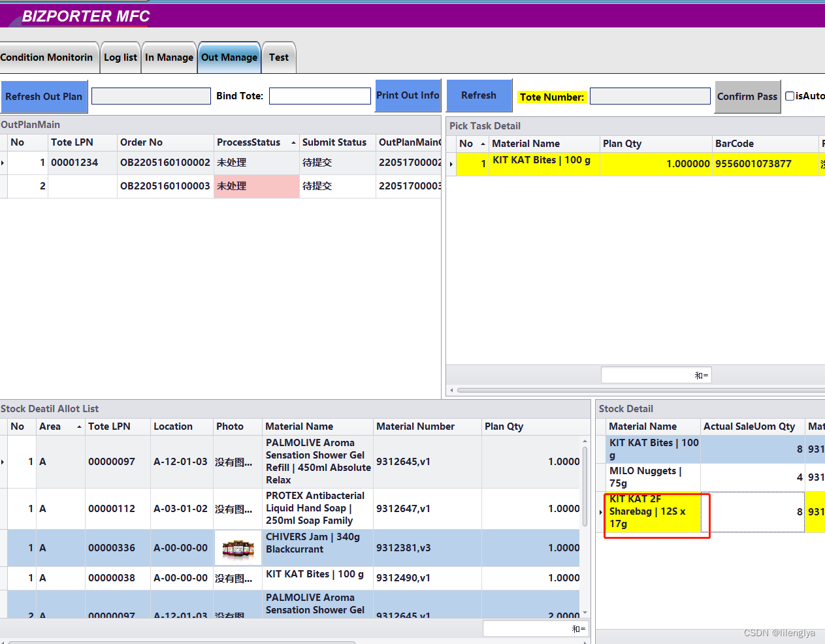Click the Confirm Pass button

(747, 97)
